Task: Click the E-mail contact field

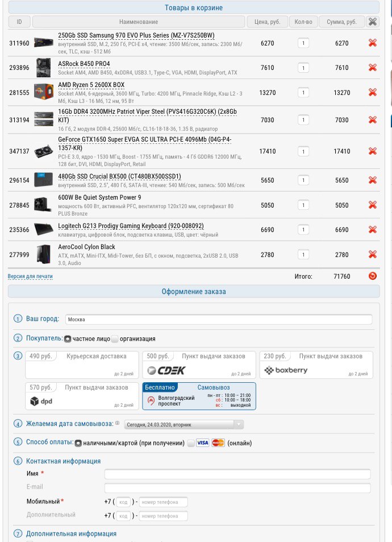Action: tap(237, 488)
